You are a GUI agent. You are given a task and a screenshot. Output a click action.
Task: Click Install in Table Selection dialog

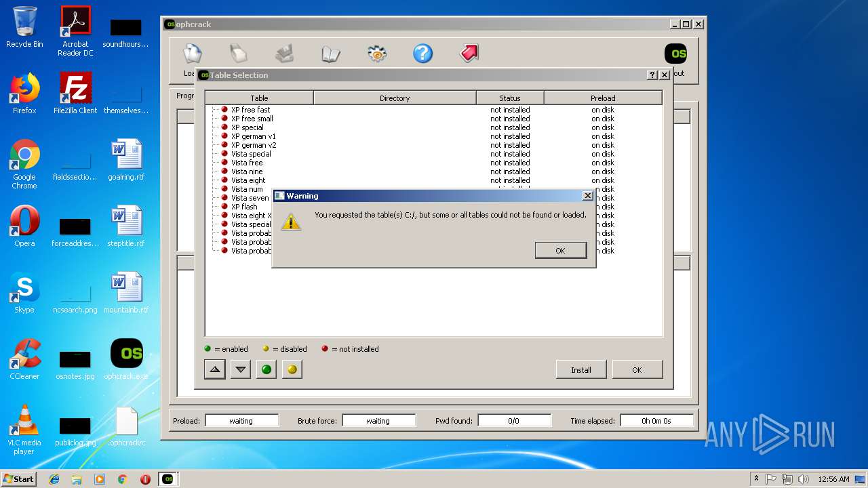point(580,369)
